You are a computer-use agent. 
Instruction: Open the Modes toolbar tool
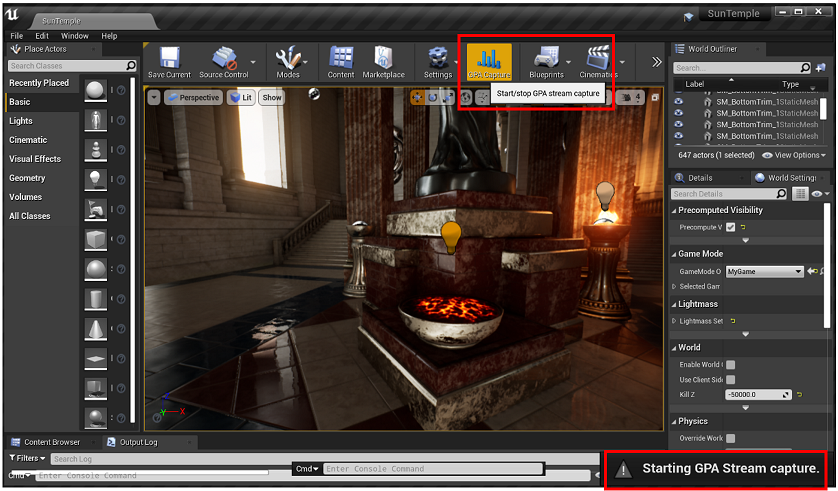288,62
